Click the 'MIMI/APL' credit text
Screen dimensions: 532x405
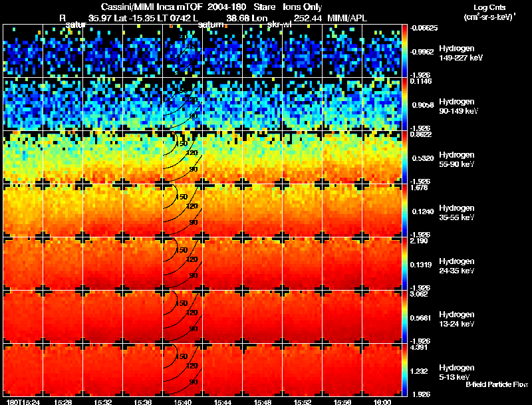[x=347, y=19]
